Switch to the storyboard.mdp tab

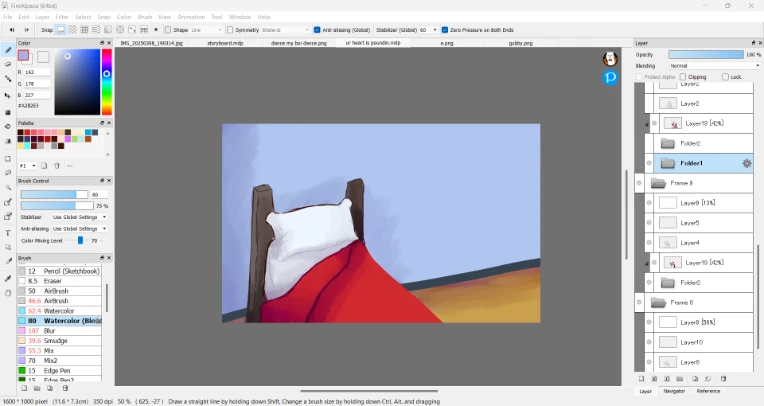(225, 43)
